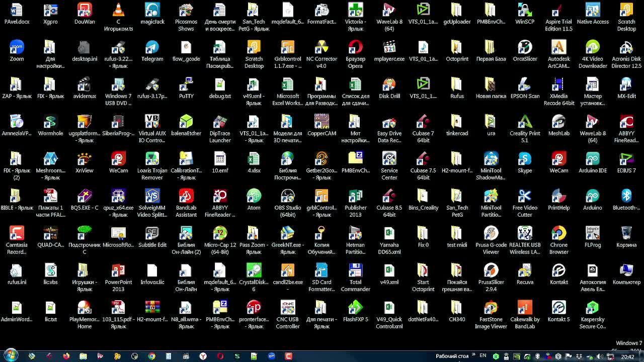Select the CrystalDiskInfo 6 desktop icon

pyautogui.click(x=254, y=271)
